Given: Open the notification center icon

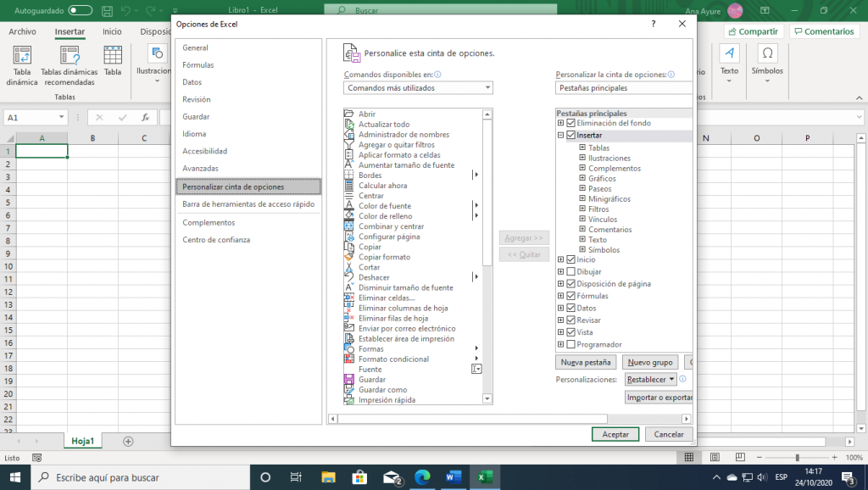Looking at the screenshot, I should [x=848, y=477].
